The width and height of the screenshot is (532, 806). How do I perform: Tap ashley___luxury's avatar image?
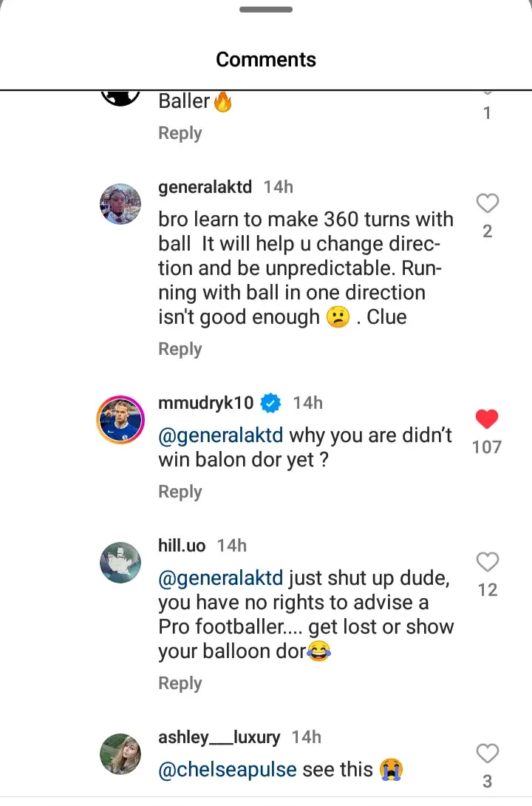(x=120, y=753)
